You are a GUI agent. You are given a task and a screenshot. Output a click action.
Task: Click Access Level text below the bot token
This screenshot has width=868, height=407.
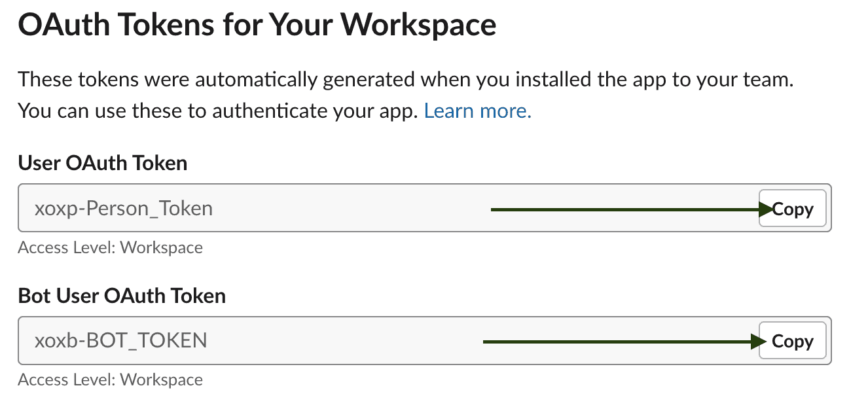[110, 380]
